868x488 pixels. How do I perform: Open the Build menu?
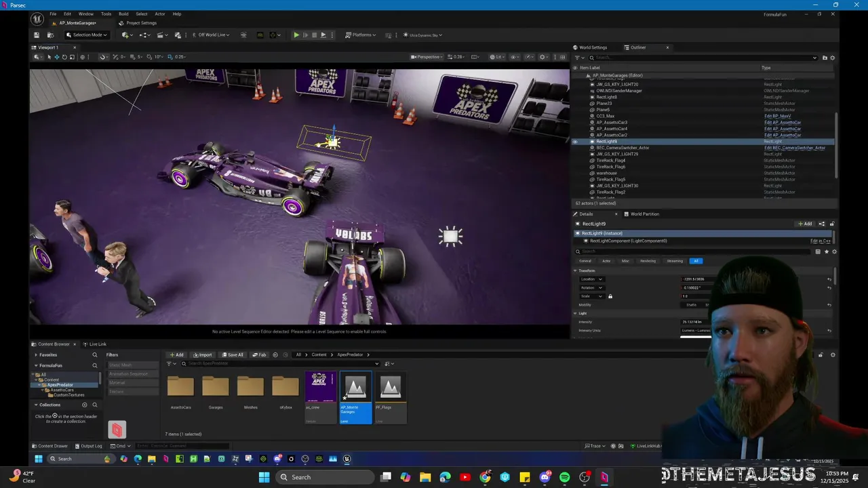point(123,14)
